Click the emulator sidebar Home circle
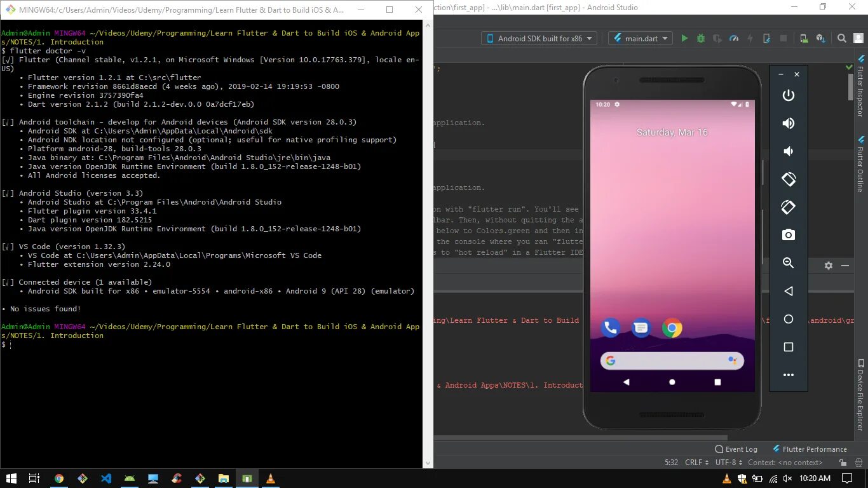The height and width of the screenshot is (488, 868). 789,319
